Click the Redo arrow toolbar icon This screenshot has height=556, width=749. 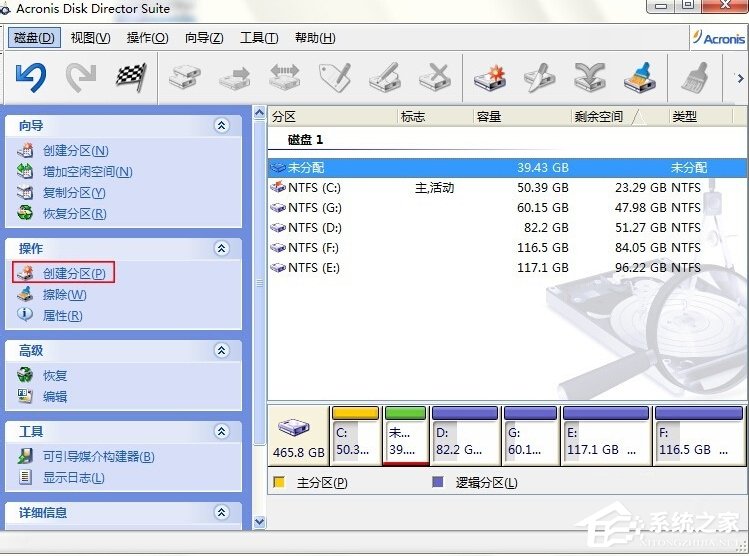click(x=81, y=77)
